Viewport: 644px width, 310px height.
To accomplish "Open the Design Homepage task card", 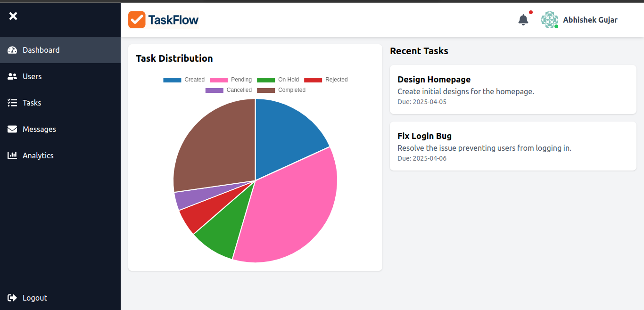I will coord(513,90).
